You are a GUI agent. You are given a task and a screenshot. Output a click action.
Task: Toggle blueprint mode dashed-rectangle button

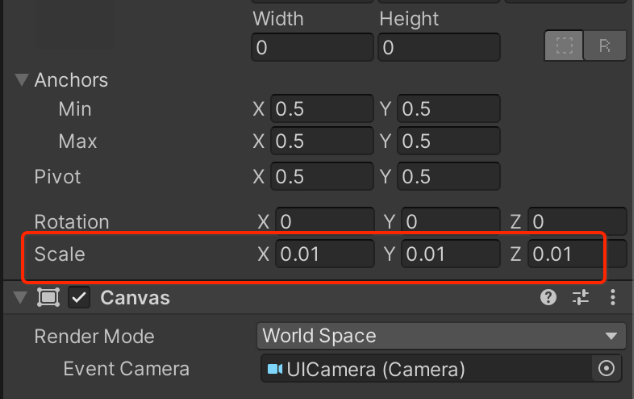pyautogui.click(x=564, y=46)
